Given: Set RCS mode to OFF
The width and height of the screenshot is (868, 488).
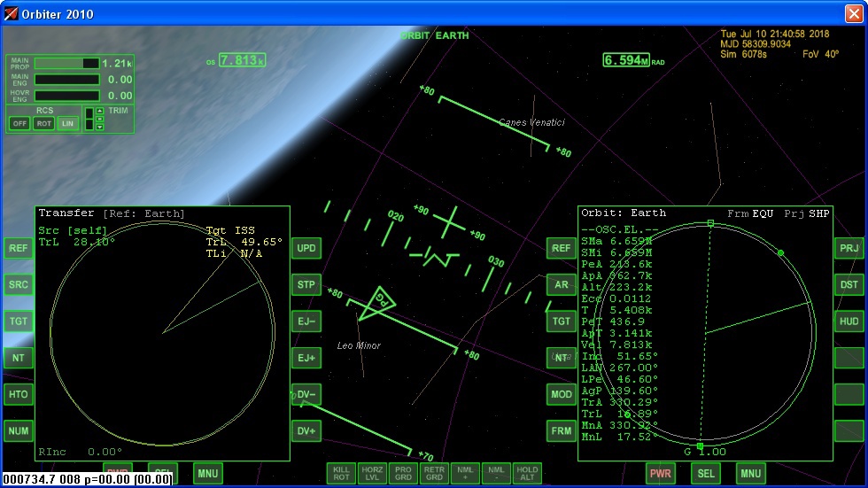Looking at the screenshot, I should (x=19, y=123).
